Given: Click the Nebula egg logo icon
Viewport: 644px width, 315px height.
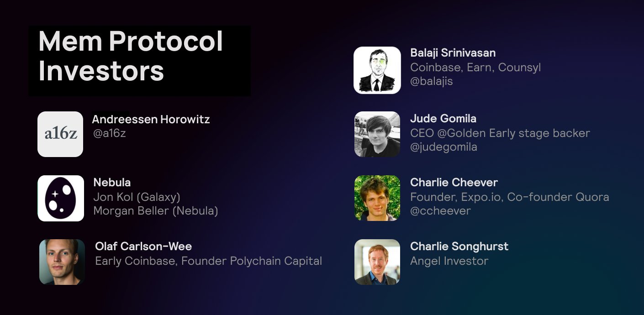Looking at the screenshot, I should tap(61, 198).
